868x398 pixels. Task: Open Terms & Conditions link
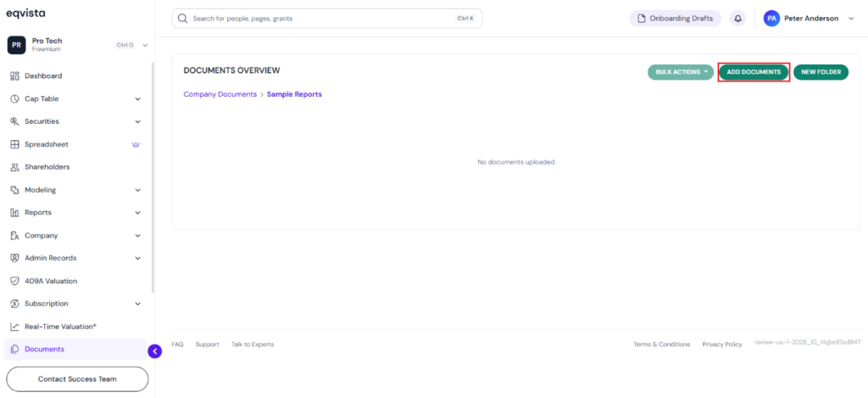click(x=661, y=345)
